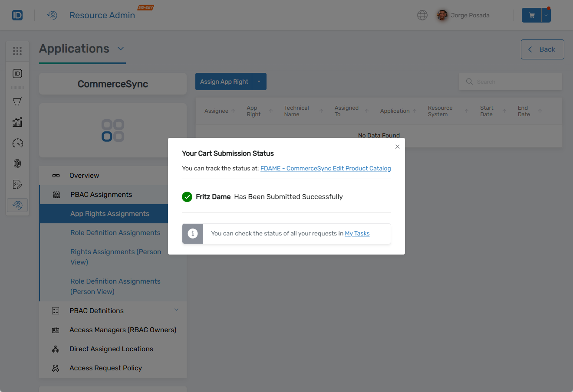The image size is (573, 392).
Task: Open Access Request Policy section
Action: (x=105, y=368)
